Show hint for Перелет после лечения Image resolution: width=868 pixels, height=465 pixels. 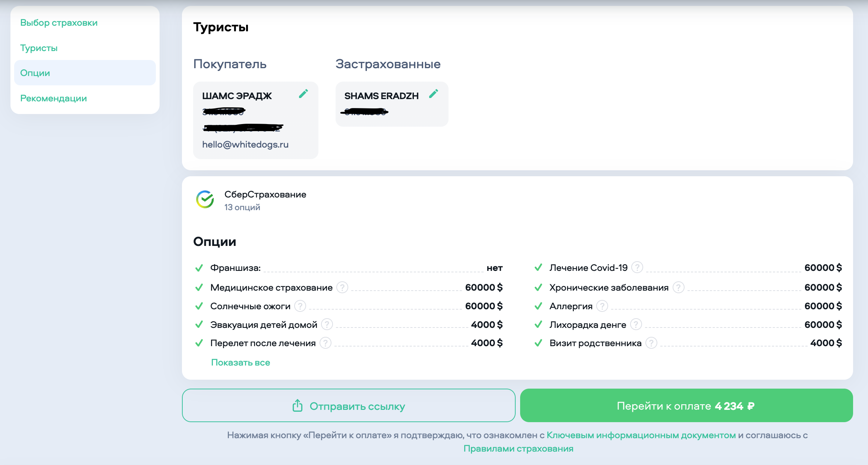pyautogui.click(x=325, y=343)
